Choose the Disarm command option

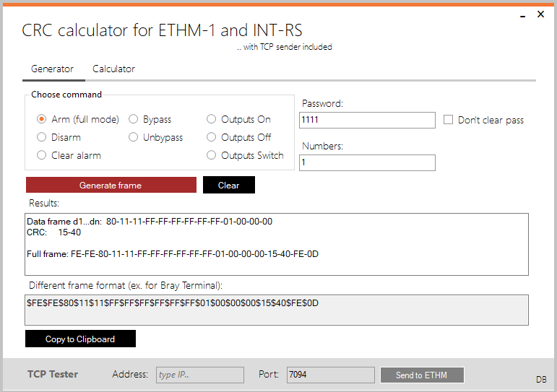[x=42, y=137]
